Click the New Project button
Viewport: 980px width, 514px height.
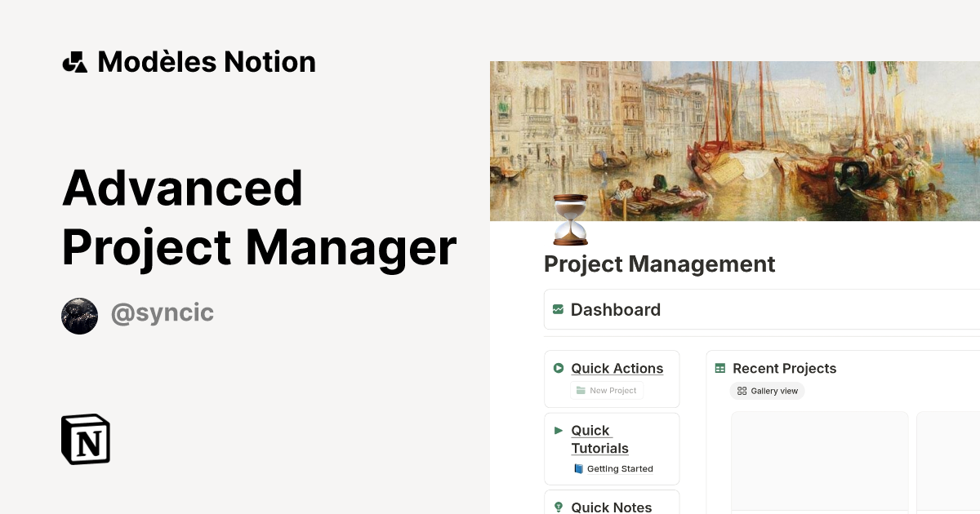[607, 390]
